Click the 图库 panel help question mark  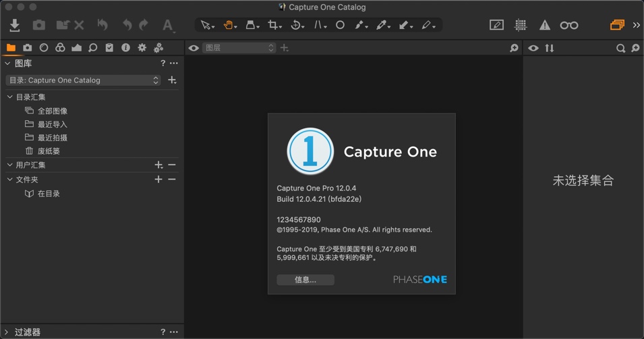click(x=163, y=63)
